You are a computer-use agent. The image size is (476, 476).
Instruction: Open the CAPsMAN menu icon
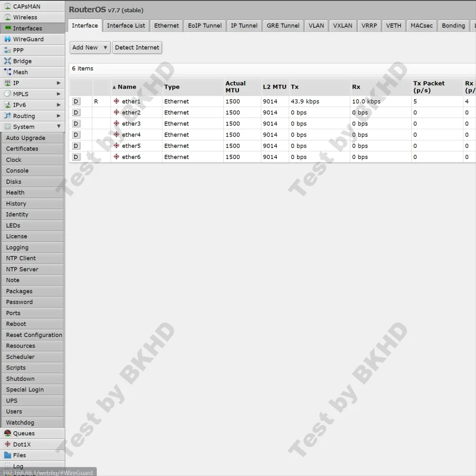pos(8,6)
